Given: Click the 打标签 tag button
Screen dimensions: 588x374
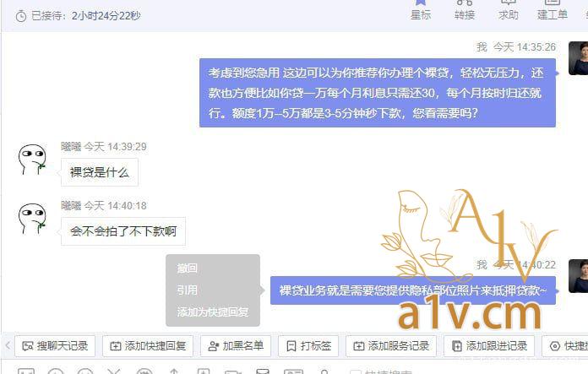Looking at the screenshot, I should point(308,346).
